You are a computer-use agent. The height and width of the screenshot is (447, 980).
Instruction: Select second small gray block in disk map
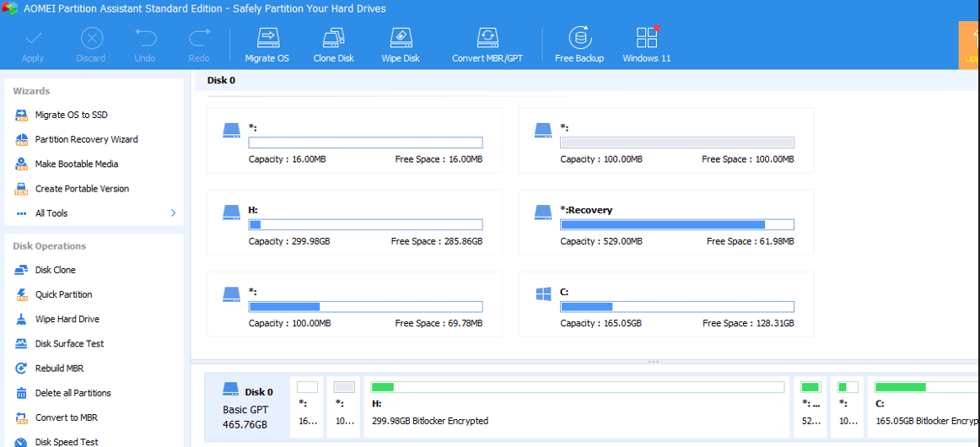click(x=344, y=407)
